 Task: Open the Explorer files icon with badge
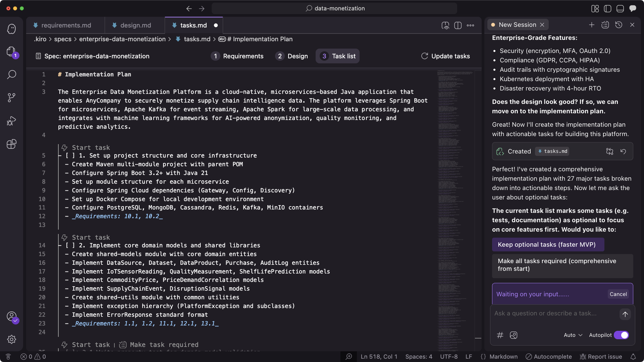coord(11,52)
